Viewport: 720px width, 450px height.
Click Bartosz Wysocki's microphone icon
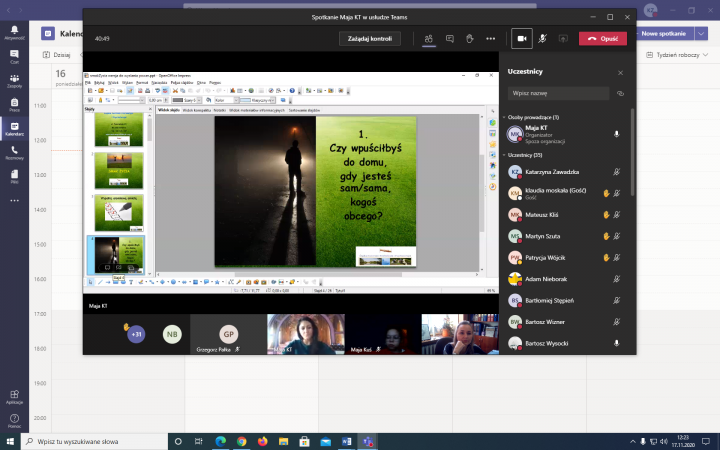[617, 343]
